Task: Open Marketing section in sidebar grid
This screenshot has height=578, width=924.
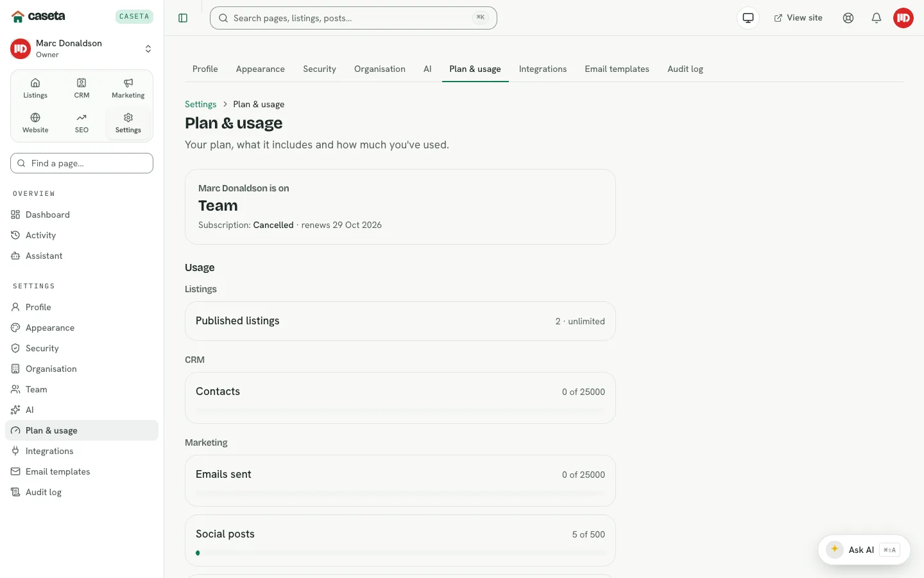Action: click(x=128, y=89)
